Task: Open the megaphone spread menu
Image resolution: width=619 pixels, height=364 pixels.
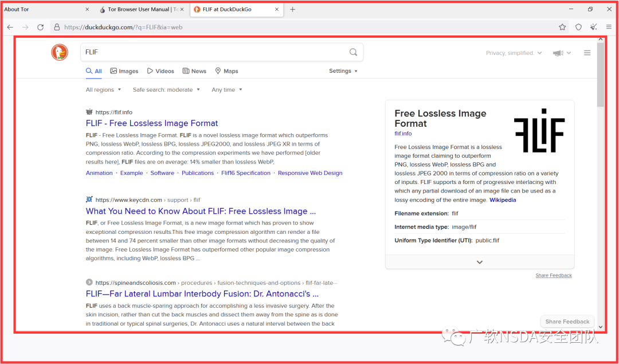Action: pos(562,53)
